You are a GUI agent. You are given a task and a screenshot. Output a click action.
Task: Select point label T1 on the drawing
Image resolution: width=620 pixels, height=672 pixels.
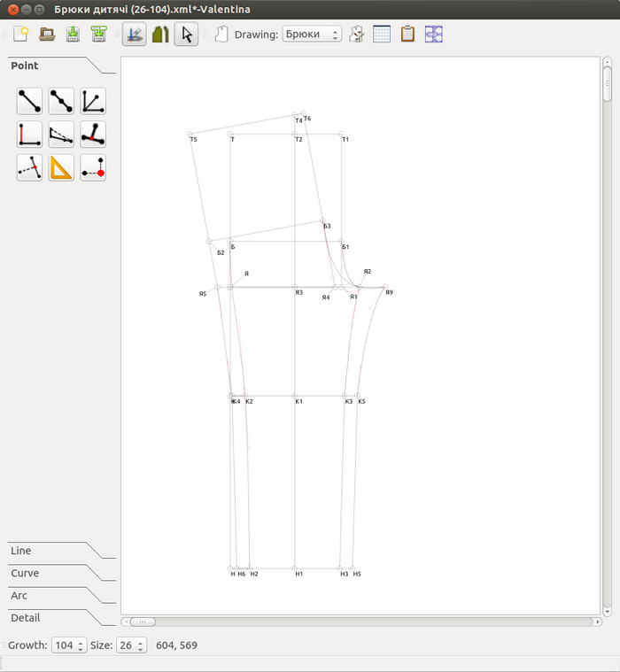click(345, 140)
